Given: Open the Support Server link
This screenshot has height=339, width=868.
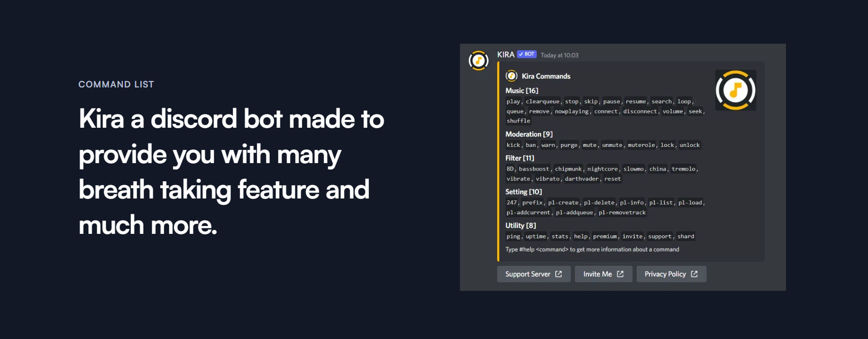Looking at the screenshot, I should tap(533, 274).
